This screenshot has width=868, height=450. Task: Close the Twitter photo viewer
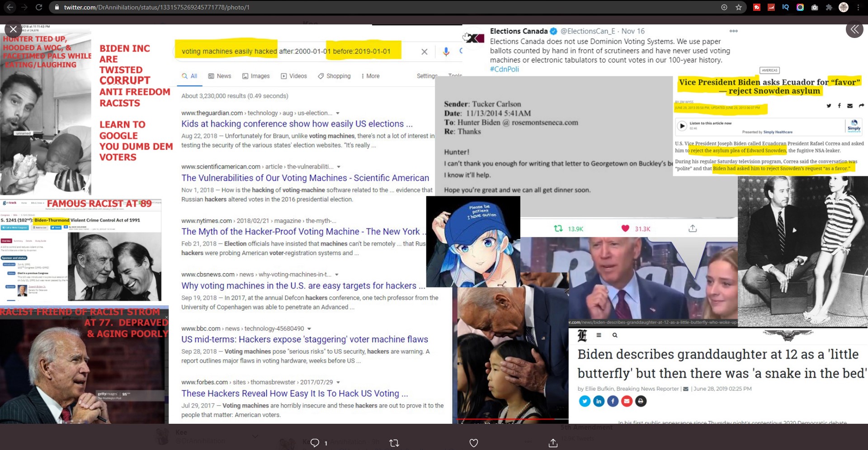tap(14, 29)
